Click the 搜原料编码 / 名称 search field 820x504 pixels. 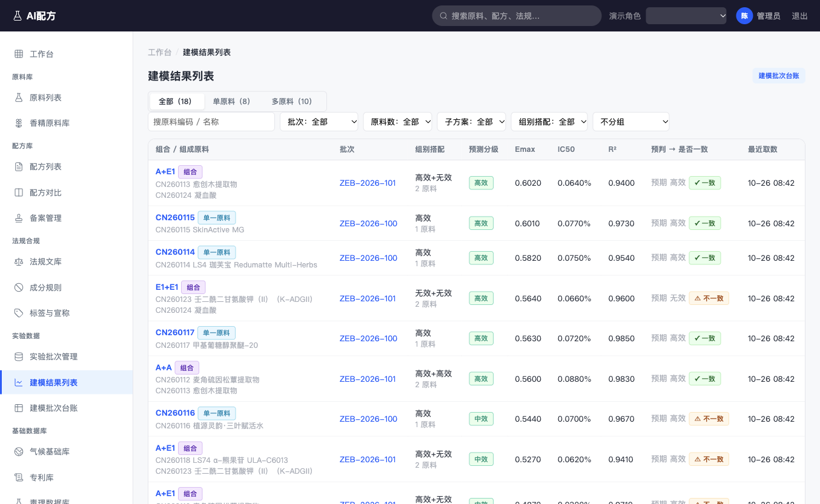coord(211,122)
